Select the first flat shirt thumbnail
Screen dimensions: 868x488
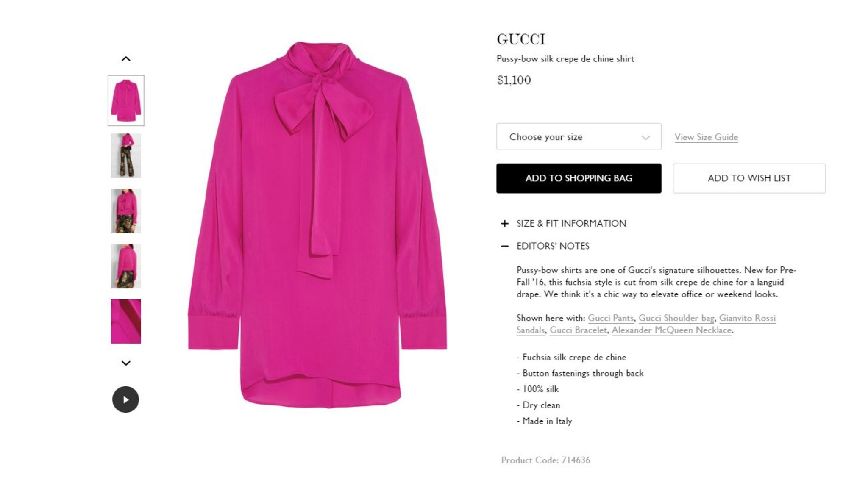pos(126,100)
